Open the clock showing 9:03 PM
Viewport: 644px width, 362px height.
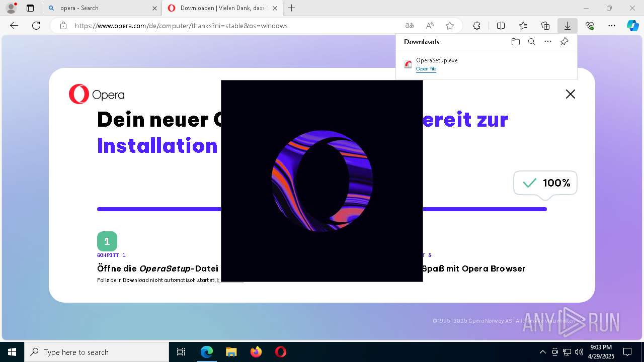point(601,352)
